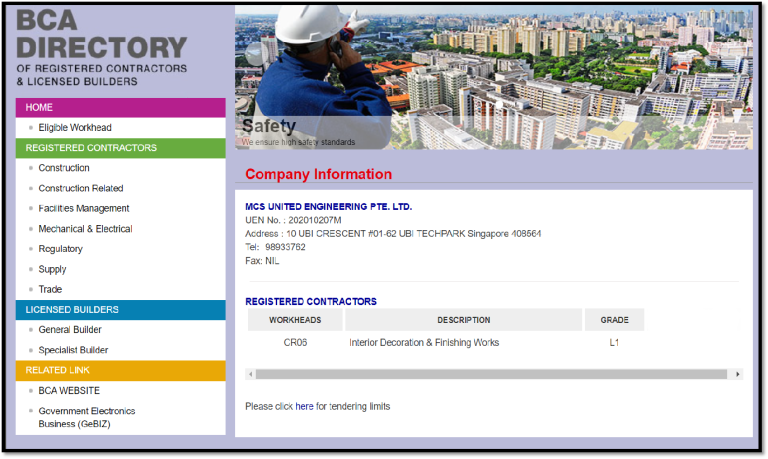Click the table scrollbar right arrow

point(738,374)
